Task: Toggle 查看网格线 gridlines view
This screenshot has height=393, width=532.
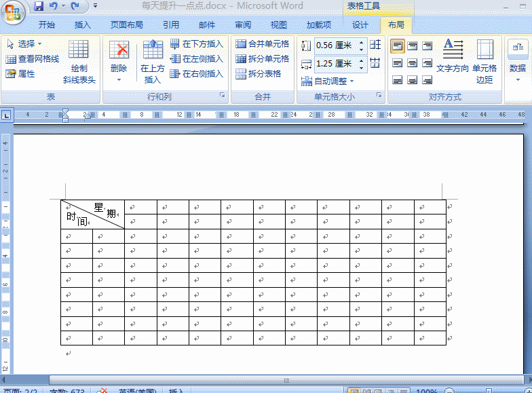Action: coord(33,59)
